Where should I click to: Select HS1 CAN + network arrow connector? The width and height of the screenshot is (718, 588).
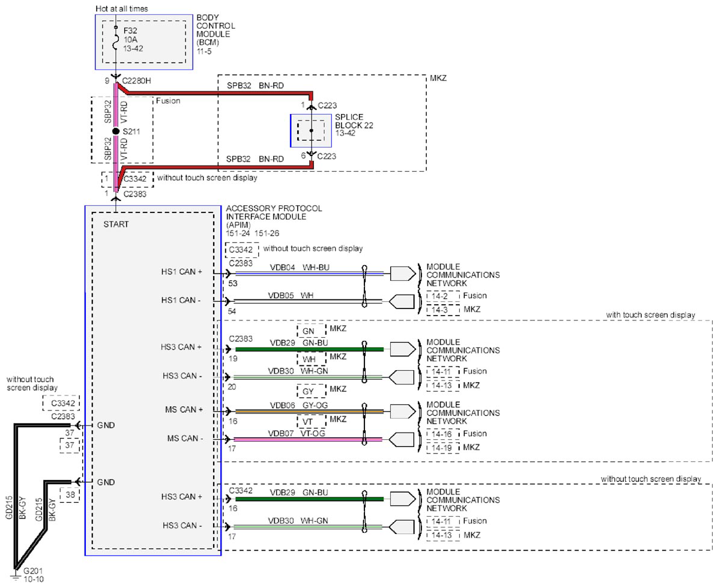(x=403, y=274)
